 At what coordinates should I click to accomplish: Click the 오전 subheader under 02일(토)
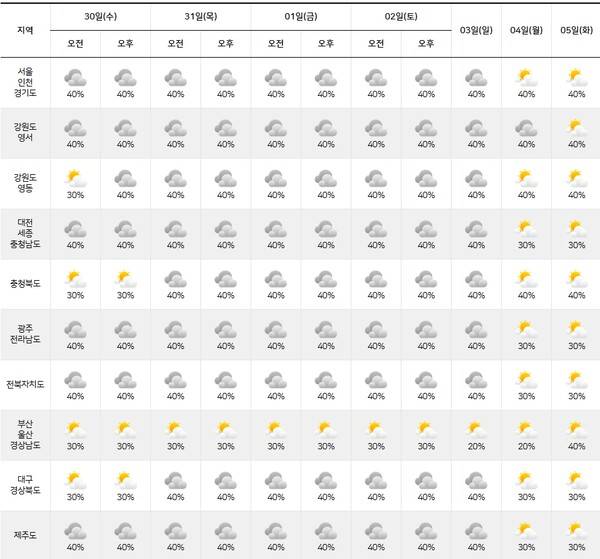tap(376, 44)
